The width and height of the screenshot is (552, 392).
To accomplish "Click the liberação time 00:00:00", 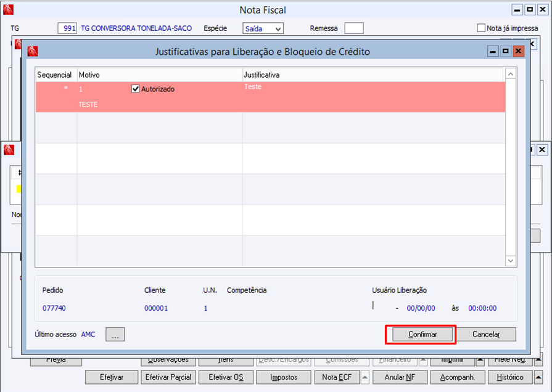I will (x=482, y=308).
